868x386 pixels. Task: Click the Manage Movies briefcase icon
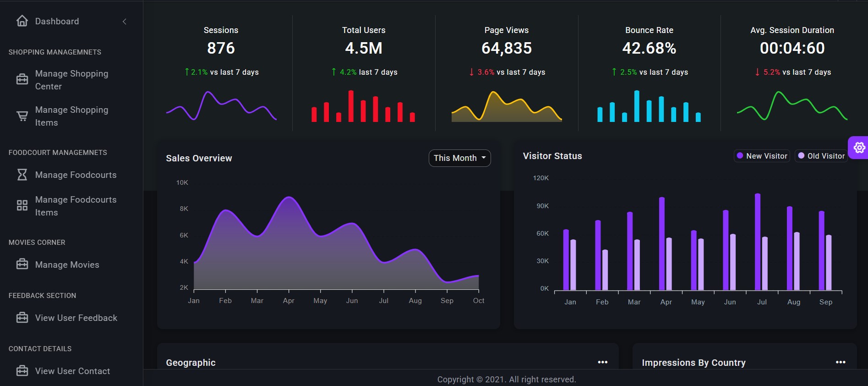(22, 264)
